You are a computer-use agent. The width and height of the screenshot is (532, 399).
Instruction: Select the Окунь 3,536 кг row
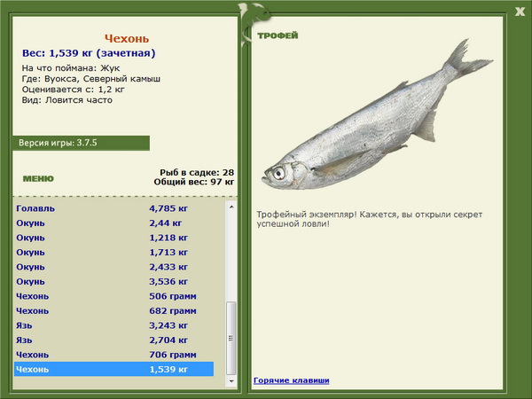[114, 282]
